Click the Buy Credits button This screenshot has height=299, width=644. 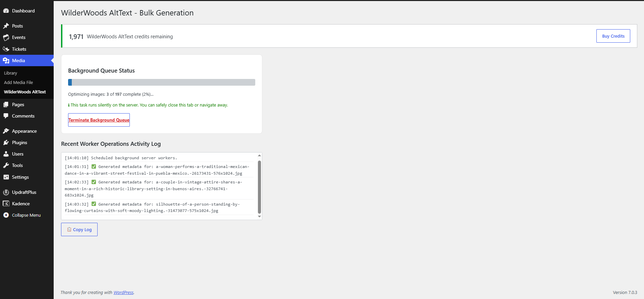coord(613,36)
